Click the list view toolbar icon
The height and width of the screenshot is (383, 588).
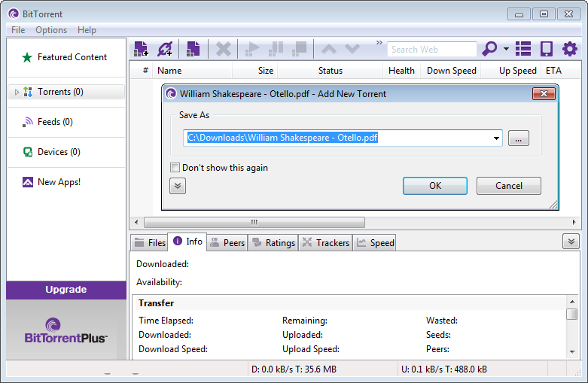(523, 49)
